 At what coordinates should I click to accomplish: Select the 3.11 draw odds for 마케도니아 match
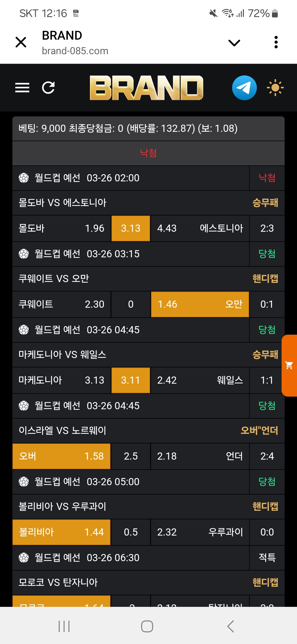pyautogui.click(x=131, y=380)
